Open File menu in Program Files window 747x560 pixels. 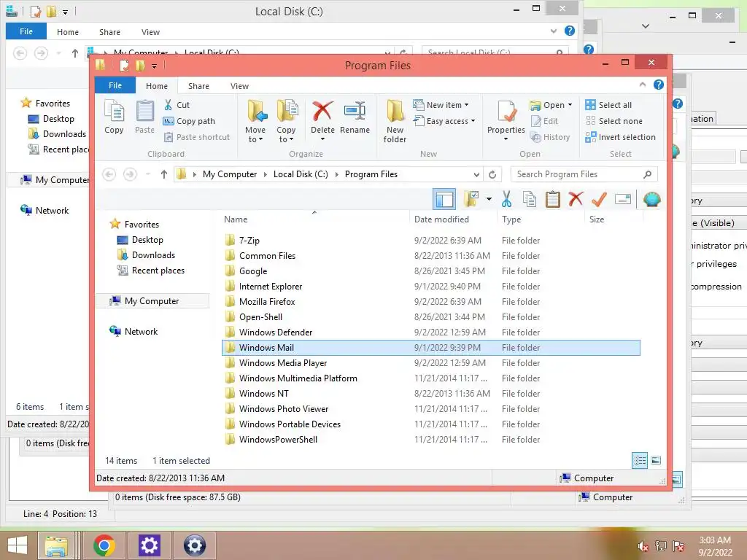coord(115,85)
